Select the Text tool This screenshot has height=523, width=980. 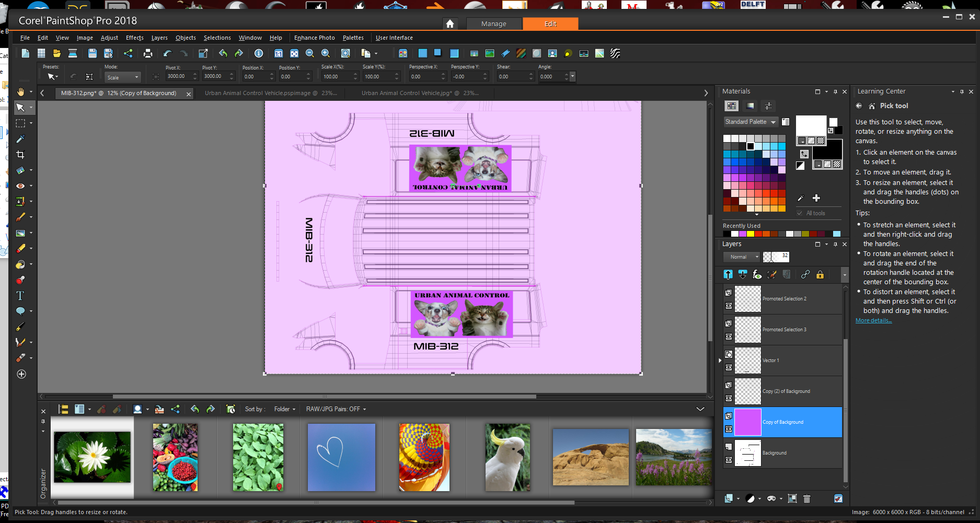[20, 296]
